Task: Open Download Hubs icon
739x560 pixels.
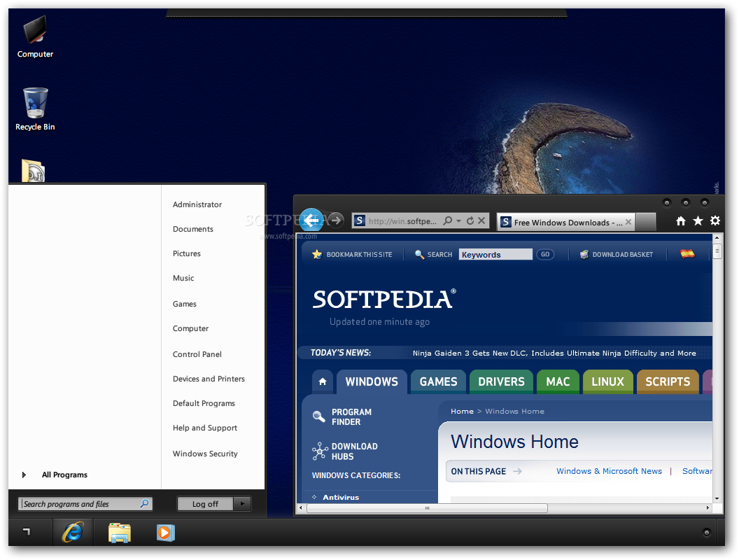Action: pyautogui.click(x=320, y=451)
